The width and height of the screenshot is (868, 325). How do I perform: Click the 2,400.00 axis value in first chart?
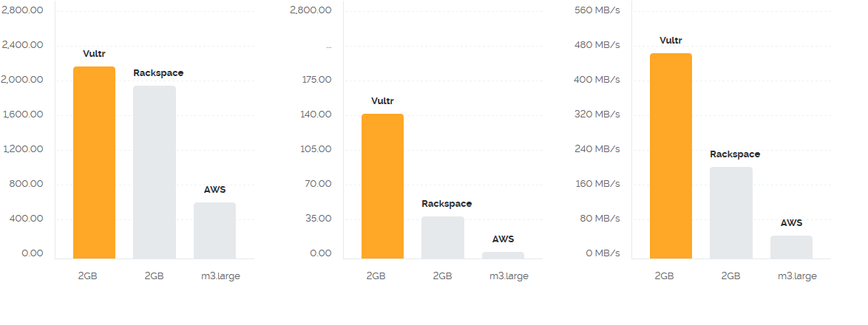(23, 45)
